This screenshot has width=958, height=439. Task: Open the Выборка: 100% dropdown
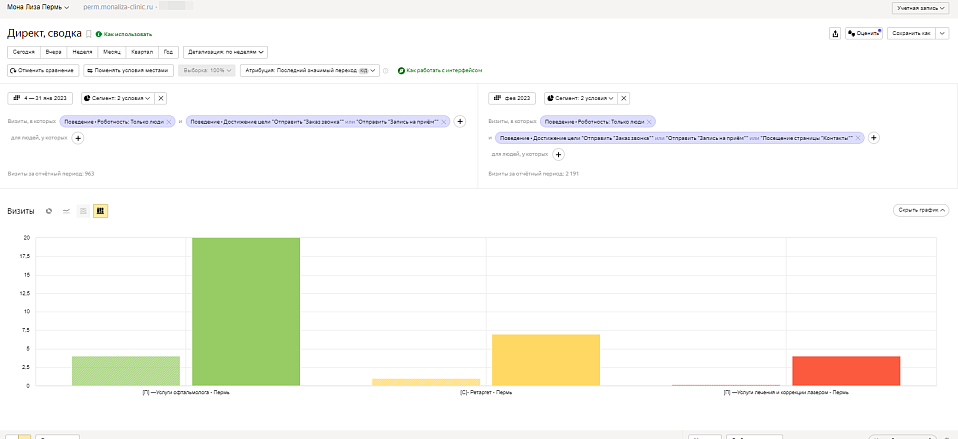pyautogui.click(x=207, y=71)
